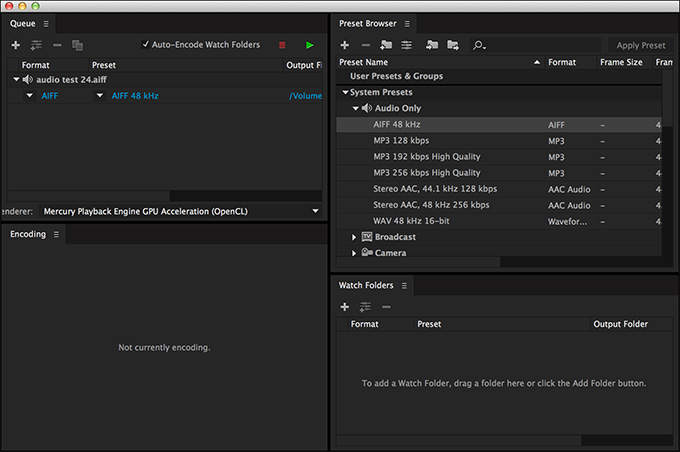This screenshot has height=452, width=680.
Task: Open the Preset Browser panel menu
Action: click(407, 24)
